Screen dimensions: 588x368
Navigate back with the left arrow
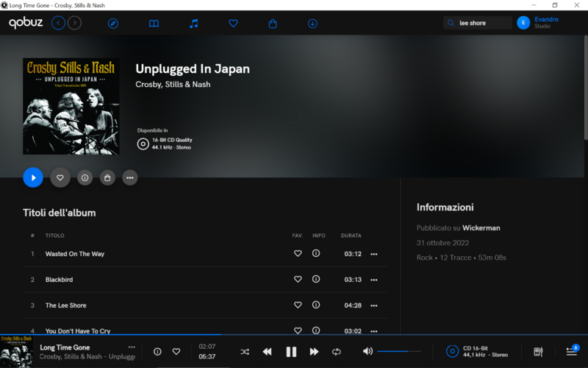point(58,24)
